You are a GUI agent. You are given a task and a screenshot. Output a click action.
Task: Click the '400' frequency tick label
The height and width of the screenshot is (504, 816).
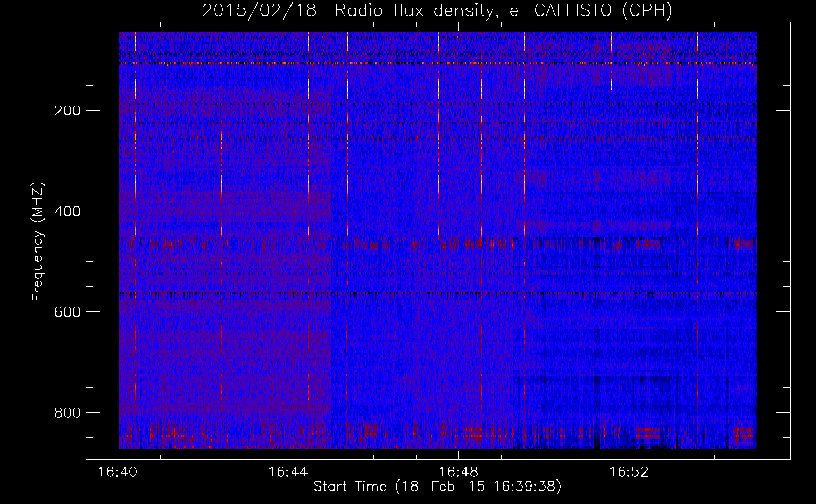[x=68, y=211]
